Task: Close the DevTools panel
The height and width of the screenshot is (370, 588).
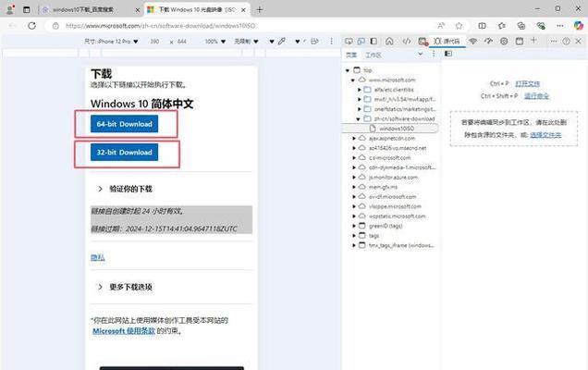Action: 578,42
